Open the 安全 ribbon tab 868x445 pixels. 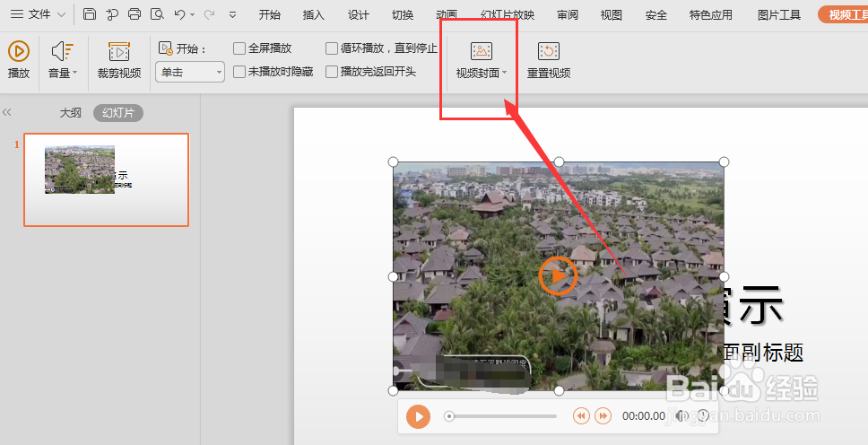pos(656,15)
